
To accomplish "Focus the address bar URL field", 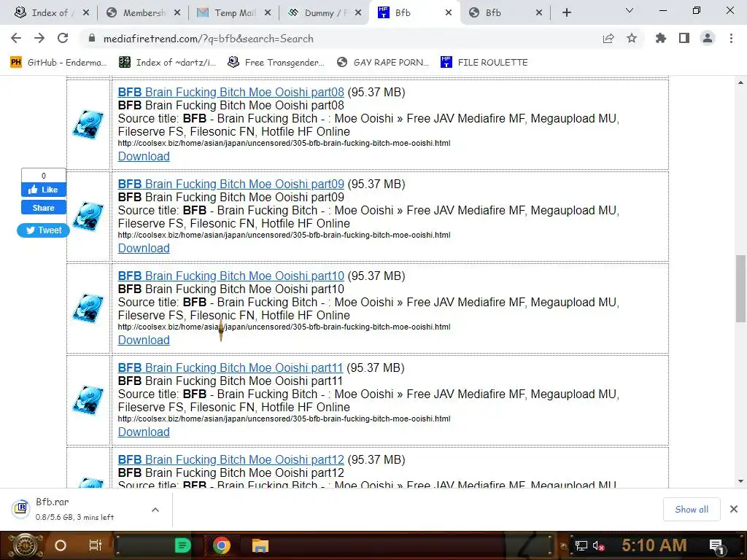I will [x=343, y=39].
